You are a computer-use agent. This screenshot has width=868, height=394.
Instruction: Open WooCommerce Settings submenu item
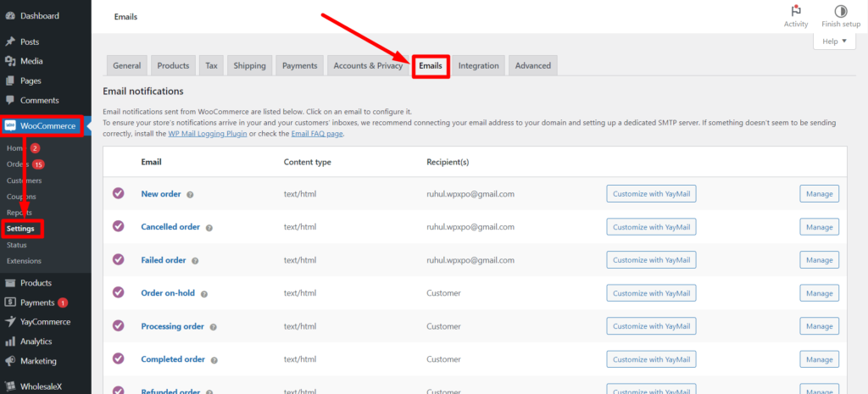(x=20, y=229)
